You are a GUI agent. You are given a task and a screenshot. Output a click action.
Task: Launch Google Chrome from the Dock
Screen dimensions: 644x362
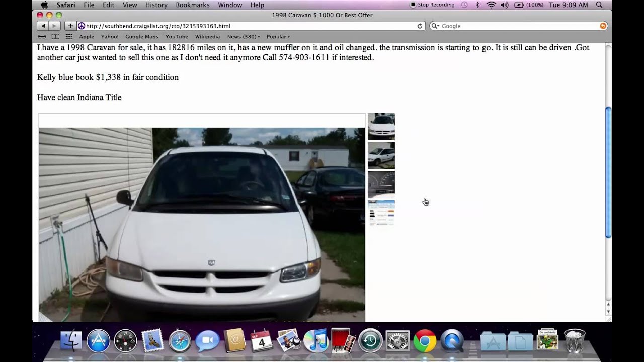point(425,341)
